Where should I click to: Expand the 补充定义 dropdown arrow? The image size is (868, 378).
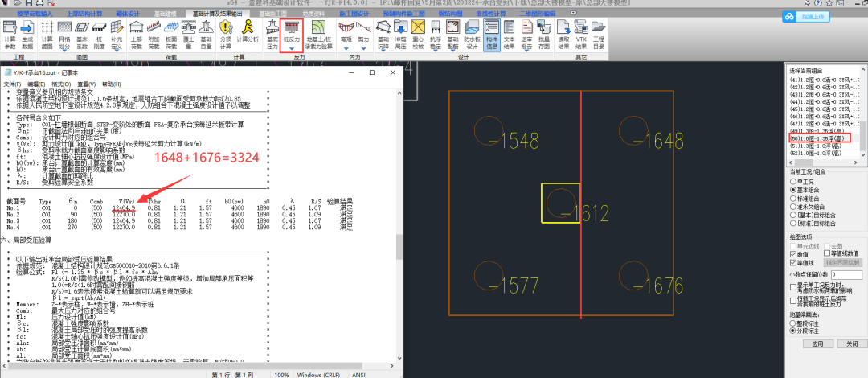pyautogui.click(x=117, y=49)
